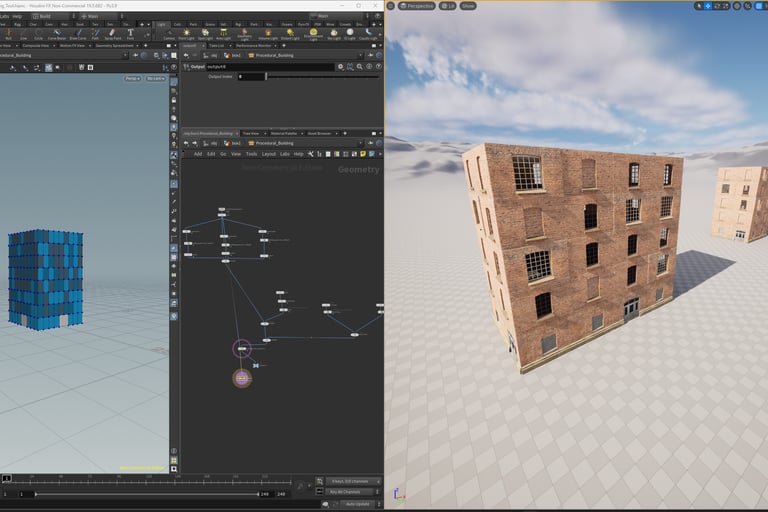Image resolution: width=768 pixels, height=512 pixels.
Task: Toggle the circled display flag node in network
Action: [x=242, y=348]
